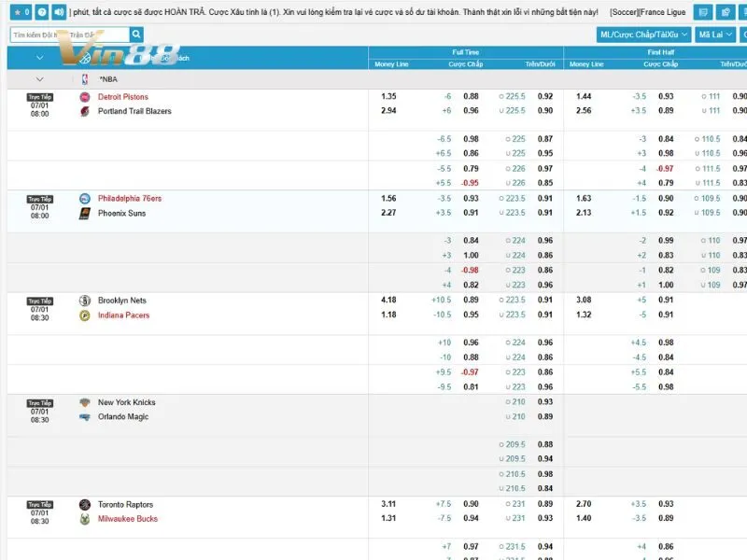
Task: Click the New York Knicks logo
Action: [85, 402]
